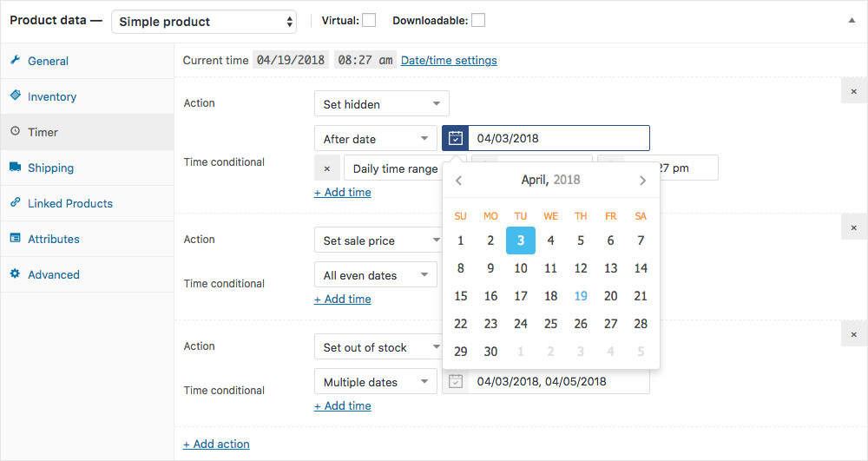Screen dimensions: 868x461
Task: Click the calendar icon beside 04/03/2018 field
Action: tap(456, 138)
